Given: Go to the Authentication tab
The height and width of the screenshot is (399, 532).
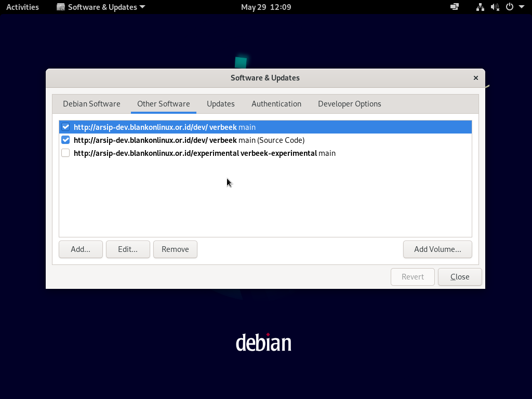Looking at the screenshot, I should point(276,104).
